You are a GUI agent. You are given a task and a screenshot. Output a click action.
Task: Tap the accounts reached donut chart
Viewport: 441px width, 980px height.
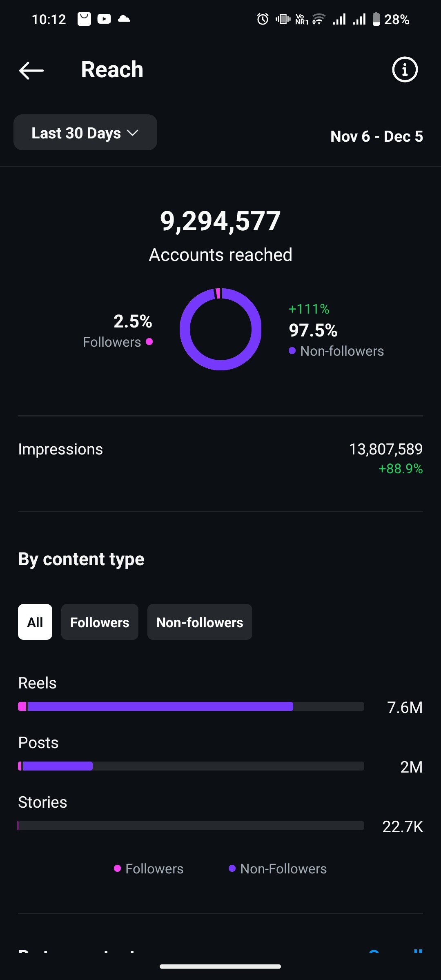pos(220,329)
